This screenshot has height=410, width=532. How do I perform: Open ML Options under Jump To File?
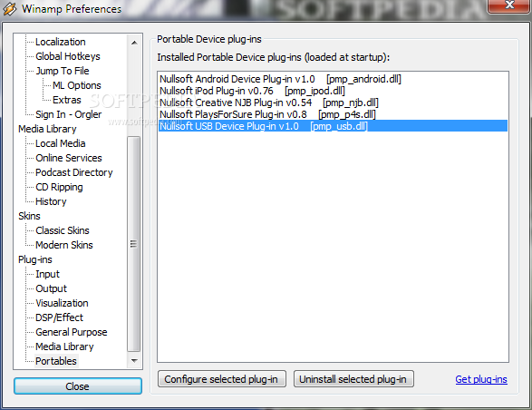(x=77, y=85)
